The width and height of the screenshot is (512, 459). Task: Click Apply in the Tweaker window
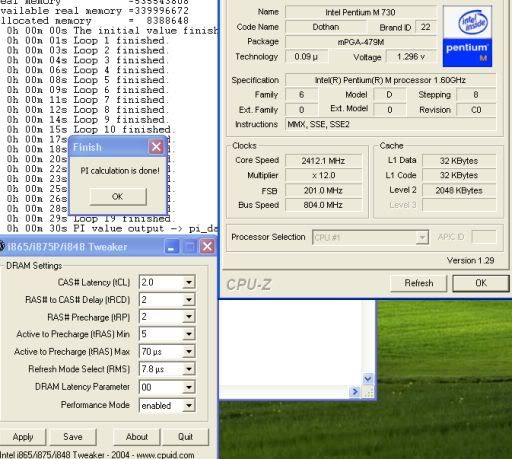pyautogui.click(x=23, y=437)
